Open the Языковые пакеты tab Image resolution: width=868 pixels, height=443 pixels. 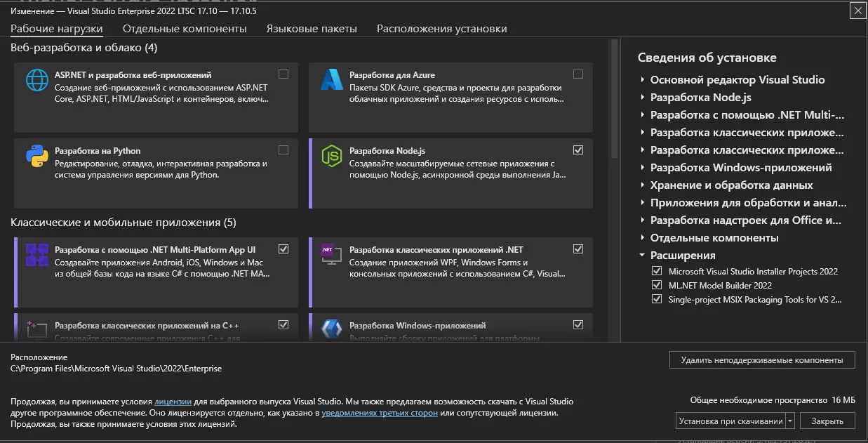click(x=312, y=29)
